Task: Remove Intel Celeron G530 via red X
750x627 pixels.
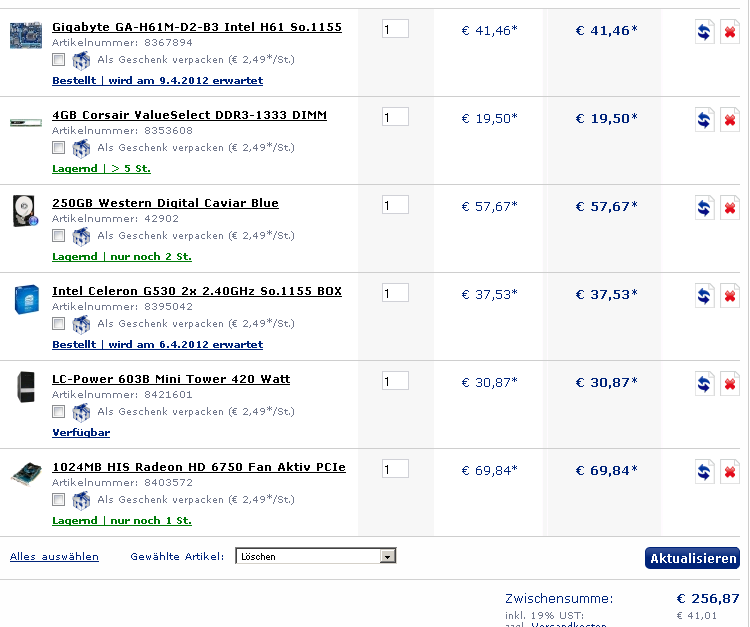Action: click(x=730, y=296)
